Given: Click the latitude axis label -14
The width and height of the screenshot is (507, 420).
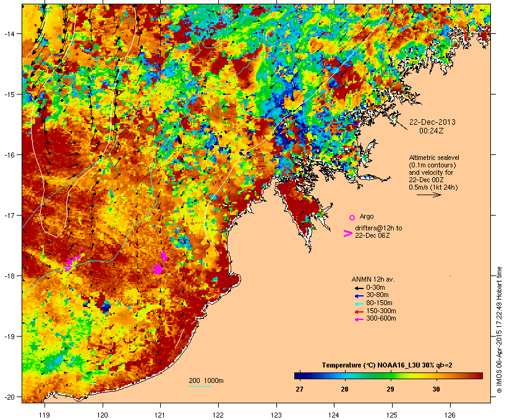Looking at the screenshot, I should 9,33.
